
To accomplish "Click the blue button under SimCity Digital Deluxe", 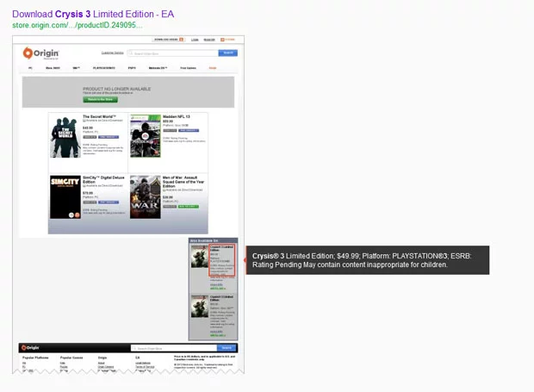I will click(109, 202).
